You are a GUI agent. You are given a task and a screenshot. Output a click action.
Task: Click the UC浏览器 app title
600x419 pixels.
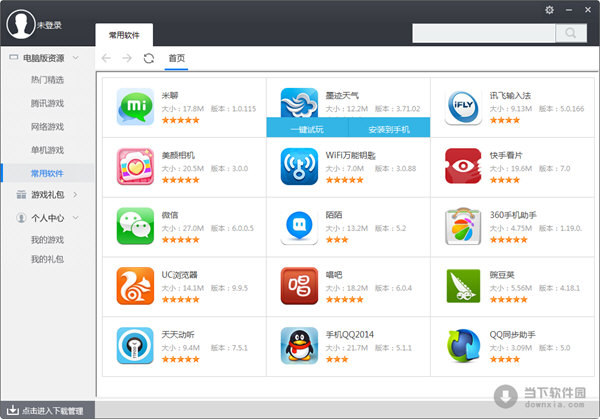pos(179,275)
